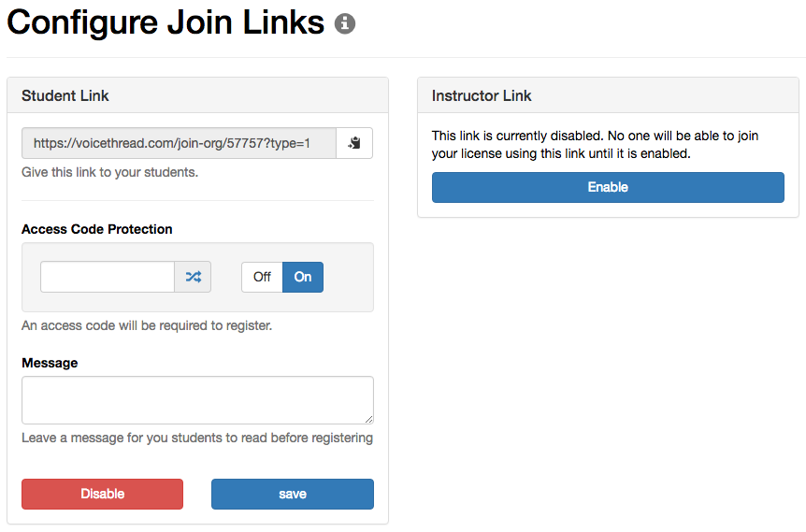
Task: Switch access code protection to On
Action: [303, 277]
